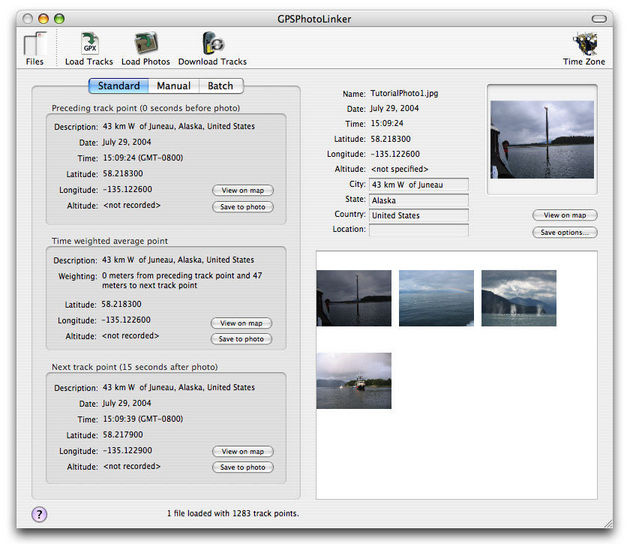View preceding track point on map
630x544 pixels.
pyautogui.click(x=242, y=190)
